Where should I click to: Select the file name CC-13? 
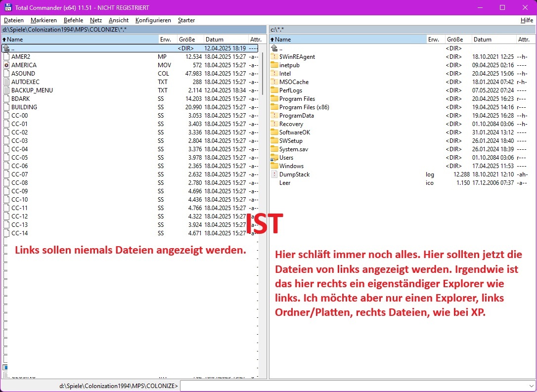coord(19,224)
